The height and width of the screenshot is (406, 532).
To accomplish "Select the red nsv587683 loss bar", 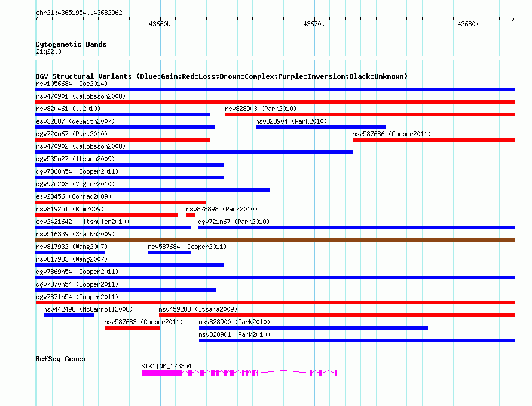I will pos(132,328).
